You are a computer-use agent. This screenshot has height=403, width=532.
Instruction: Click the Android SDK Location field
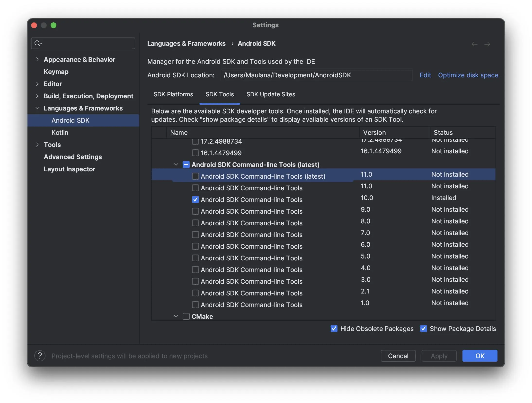pos(316,75)
